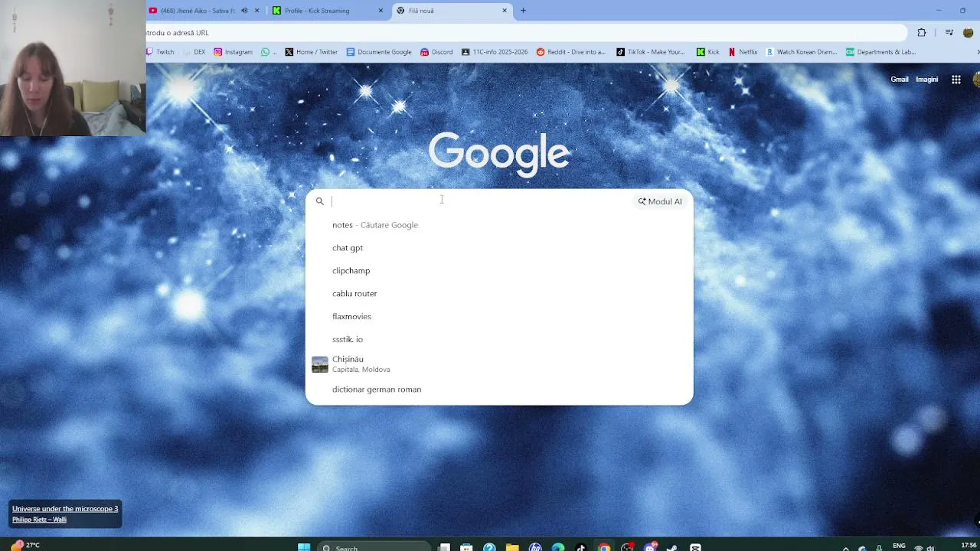Open File Explorer from the taskbar
This screenshot has width=980, height=551.
(512, 547)
